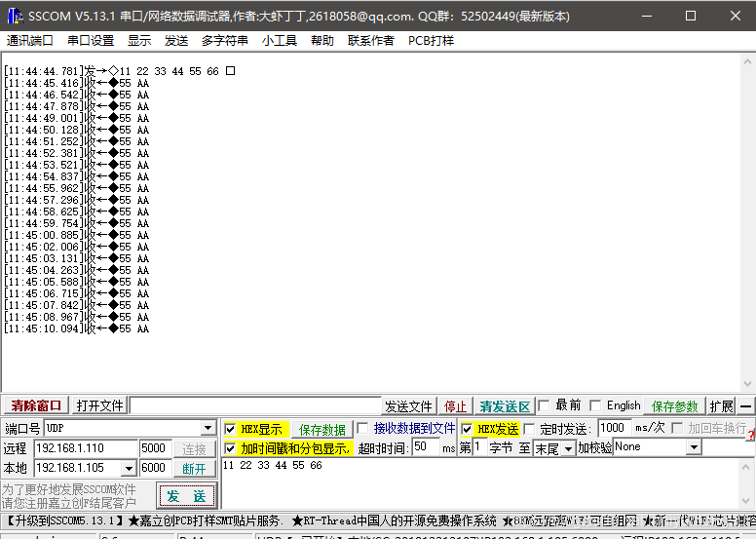Click the send area scroll-up arrow

(745, 467)
